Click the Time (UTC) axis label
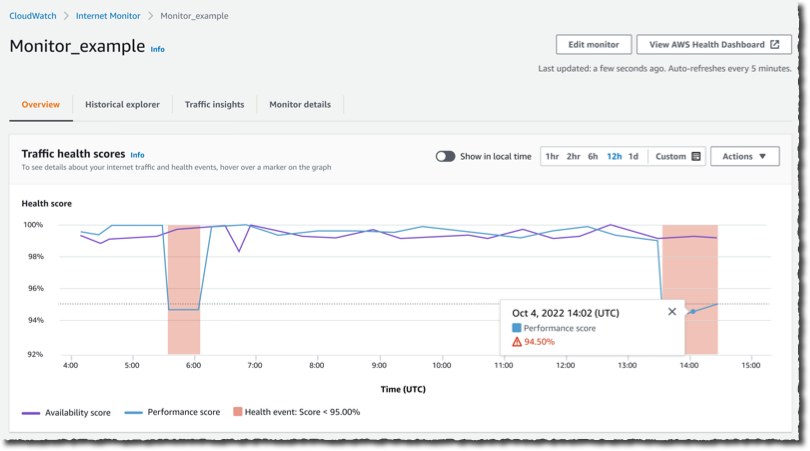 [x=403, y=389]
